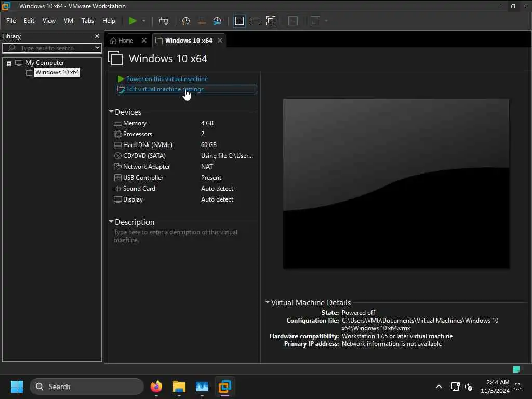Toggle the Show library sidebar icon
Image resolution: width=532 pixels, height=399 pixels.
click(x=239, y=21)
